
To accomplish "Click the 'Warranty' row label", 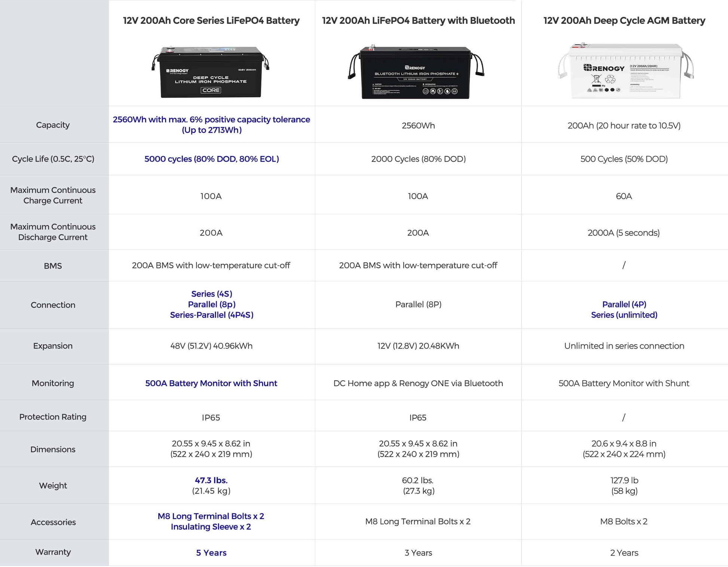I will [x=53, y=552].
